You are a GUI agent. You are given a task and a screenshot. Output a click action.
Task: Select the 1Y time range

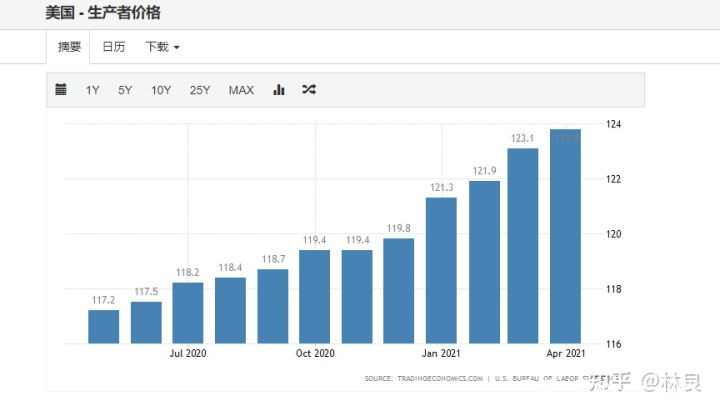(x=92, y=90)
